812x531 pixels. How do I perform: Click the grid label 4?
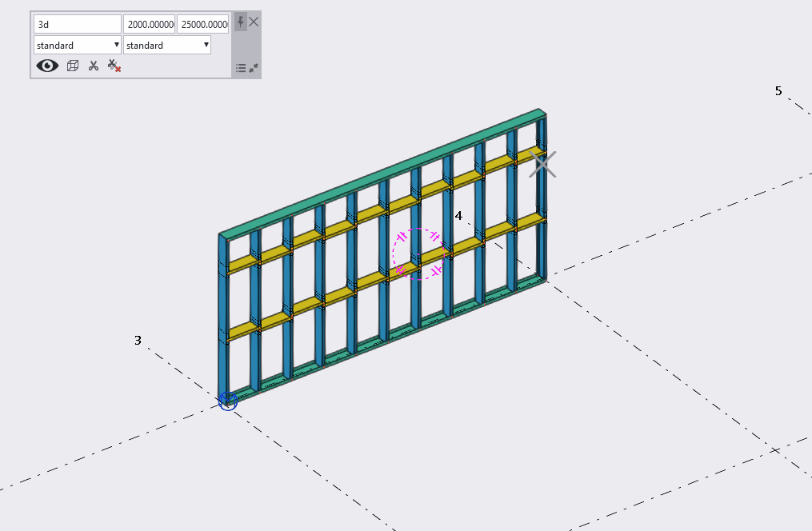point(458,216)
